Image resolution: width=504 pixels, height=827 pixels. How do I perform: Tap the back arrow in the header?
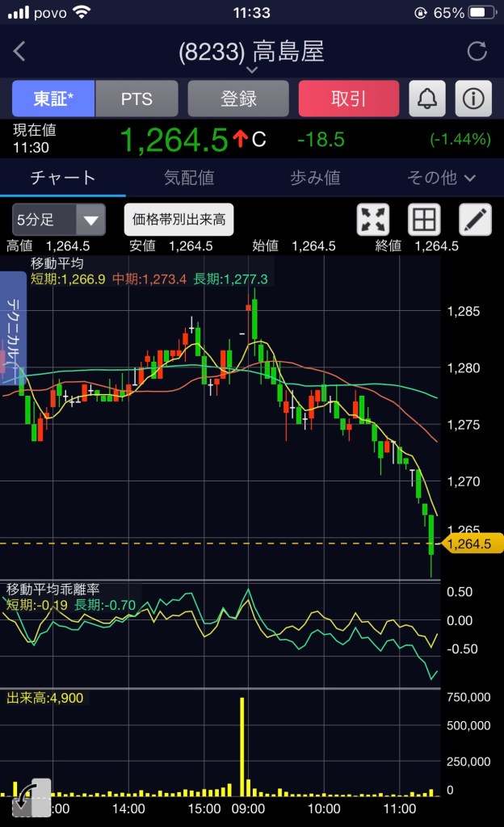(x=20, y=52)
